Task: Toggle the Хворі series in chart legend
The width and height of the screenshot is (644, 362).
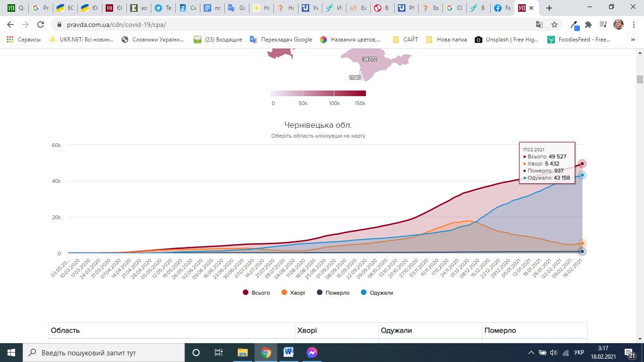Action: pyautogui.click(x=293, y=293)
